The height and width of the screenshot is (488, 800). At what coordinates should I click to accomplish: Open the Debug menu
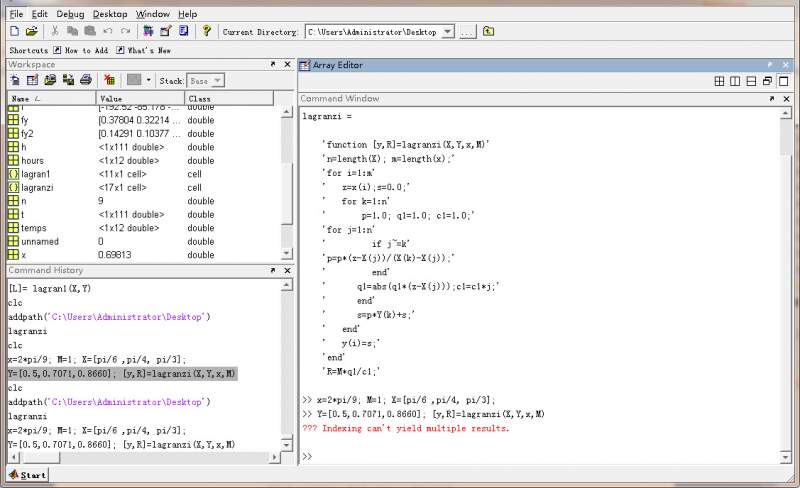[x=70, y=15]
